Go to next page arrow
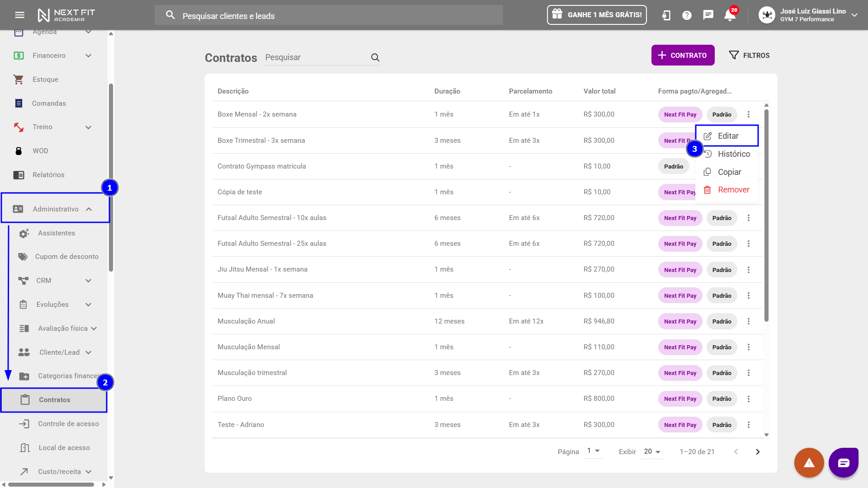 tap(758, 452)
